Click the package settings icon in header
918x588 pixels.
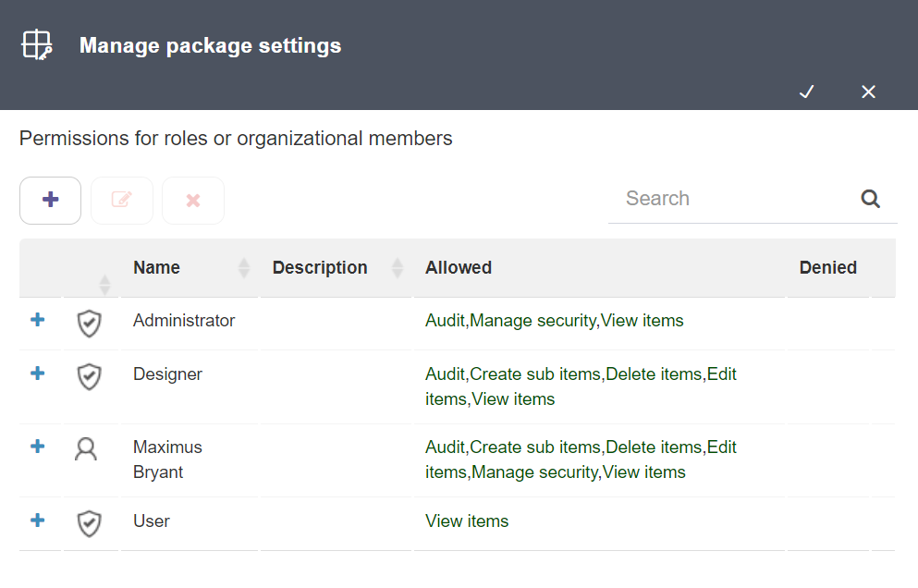click(x=37, y=44)
